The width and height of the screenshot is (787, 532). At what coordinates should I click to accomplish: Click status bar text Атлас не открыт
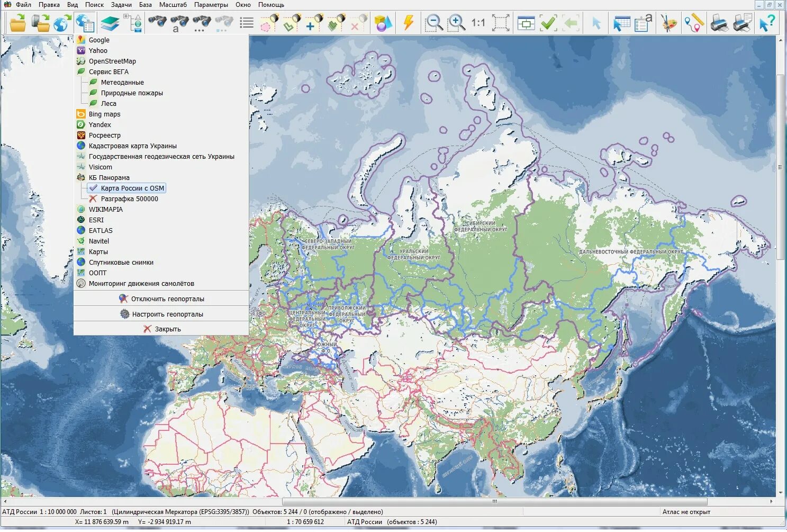tap(686, 512)
